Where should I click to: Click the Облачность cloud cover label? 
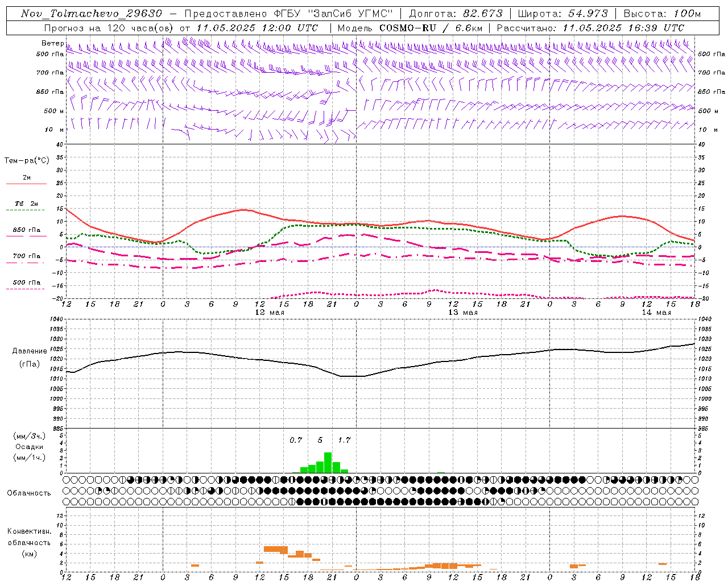pos(28,493)
